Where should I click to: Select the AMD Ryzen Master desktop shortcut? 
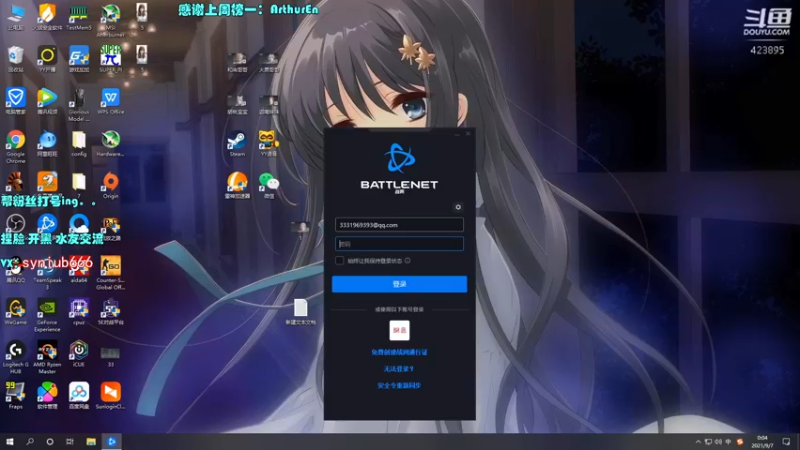(x=47, y=357)
